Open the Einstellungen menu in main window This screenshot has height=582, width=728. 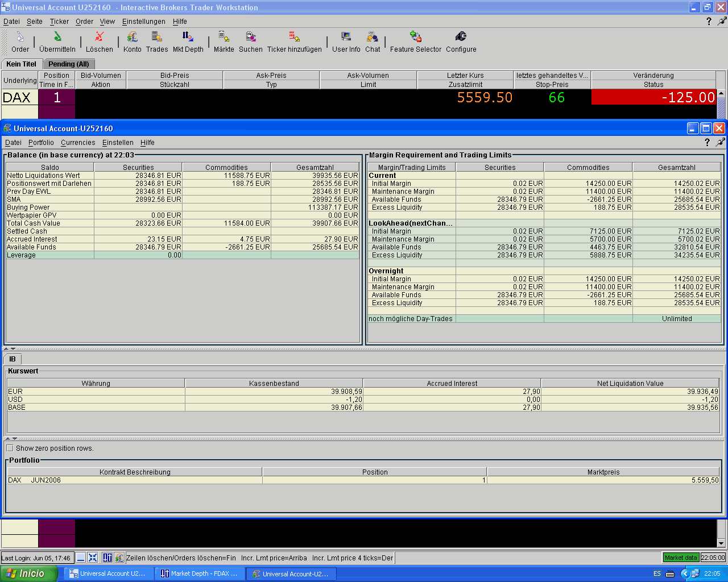point(144,22)
